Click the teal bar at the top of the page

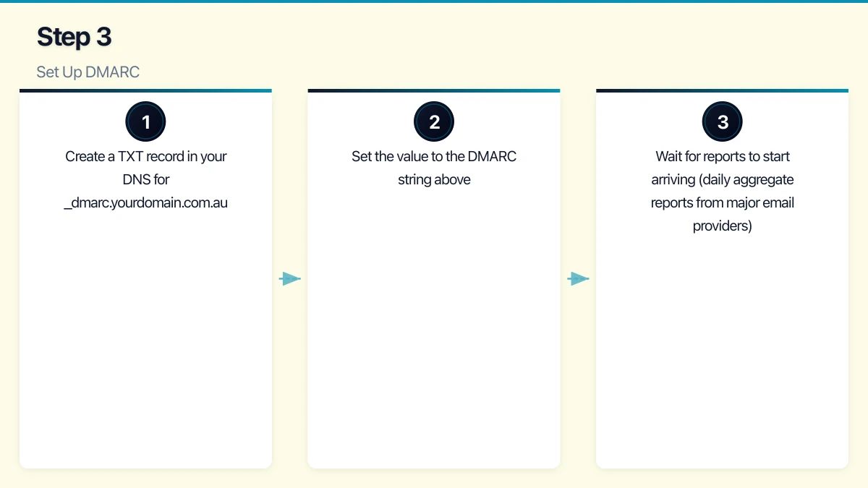coord(434,2)
